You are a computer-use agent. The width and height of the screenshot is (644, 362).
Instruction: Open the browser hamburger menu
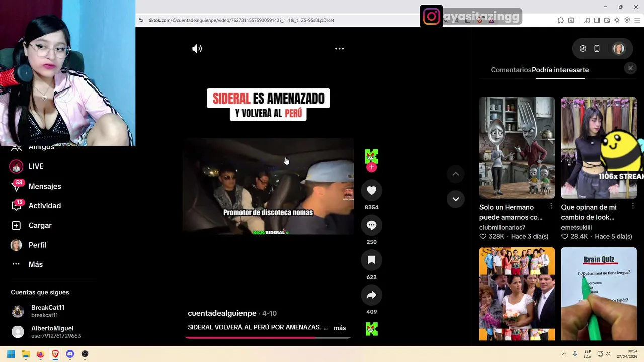tap(637, 20)
